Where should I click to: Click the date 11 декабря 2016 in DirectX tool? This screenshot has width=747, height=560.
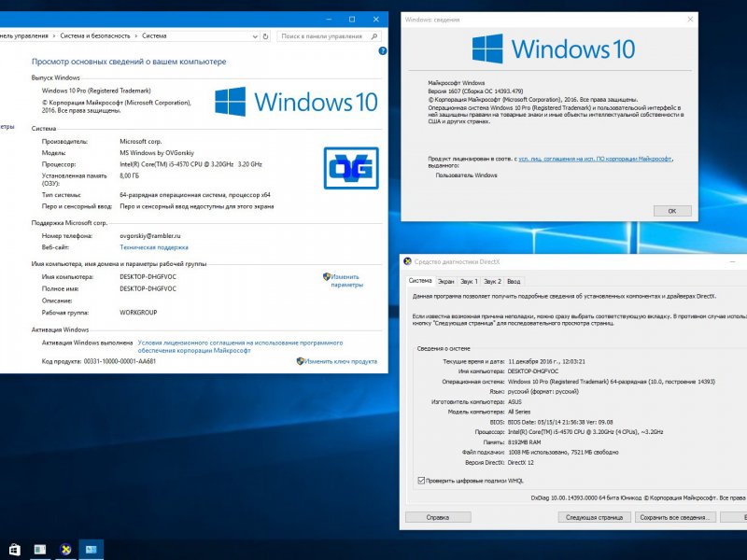pos(547,361)
